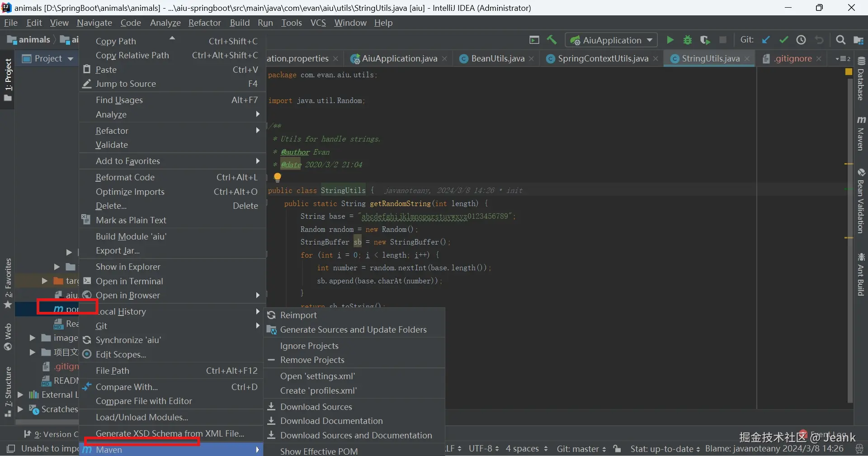Commit changes with the green checkmark icon
The height and width of the screenshot is (456, 868).
click(x=783, y=40)
